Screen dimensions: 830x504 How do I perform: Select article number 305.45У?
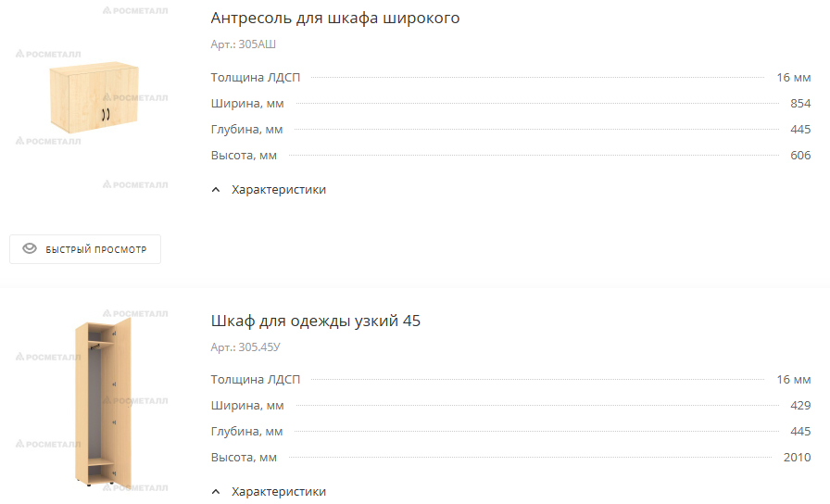coord(259,347)
